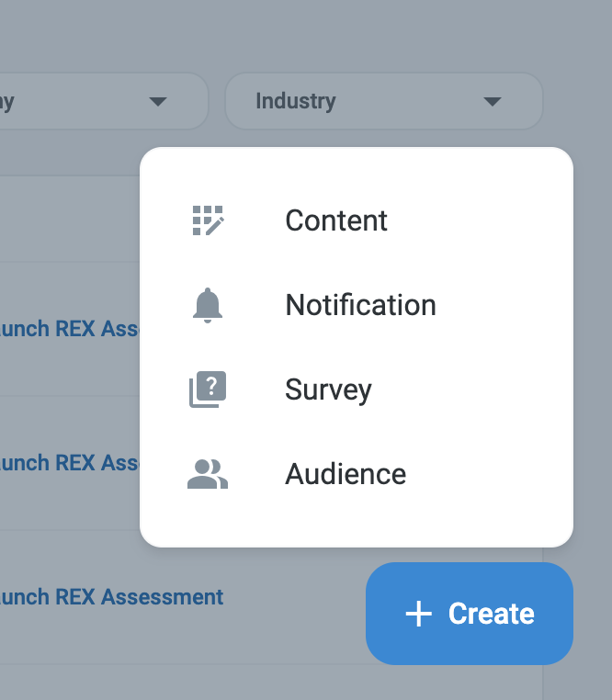This screenshot has height=700, width=612.
Task: Open the REX Assessment link left of Create
Action: [110, 597]
